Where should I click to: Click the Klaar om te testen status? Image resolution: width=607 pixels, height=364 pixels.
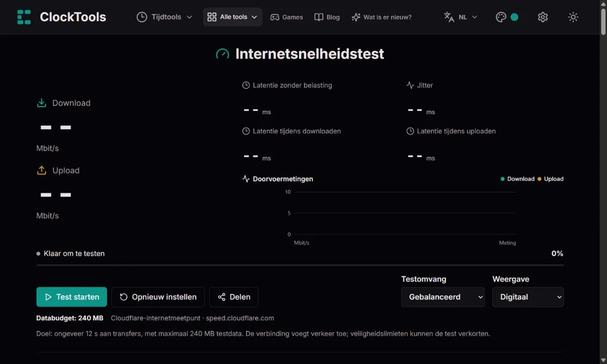pyautogui.click(x=71, y=254)
